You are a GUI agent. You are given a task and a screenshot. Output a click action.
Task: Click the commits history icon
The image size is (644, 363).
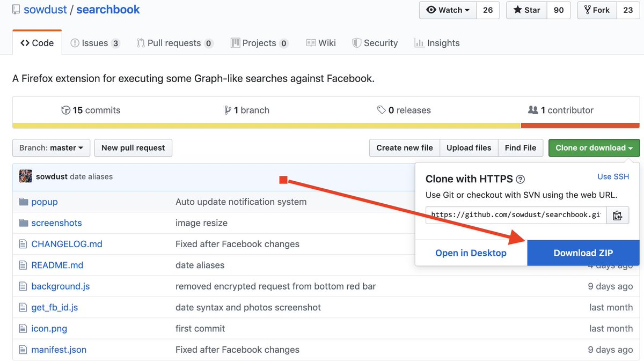click(x=66, y=110)
